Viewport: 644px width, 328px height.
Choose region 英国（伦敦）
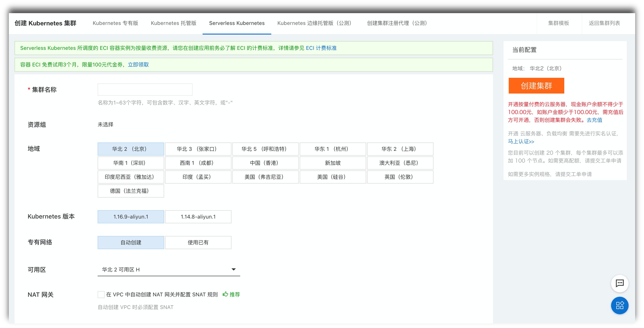(400, 177)
